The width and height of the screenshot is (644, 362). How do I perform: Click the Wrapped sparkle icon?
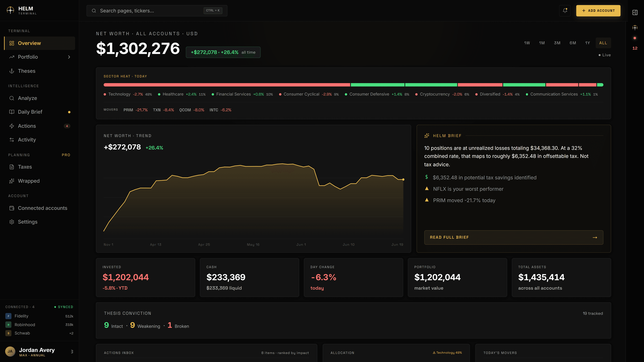(12, 181)
